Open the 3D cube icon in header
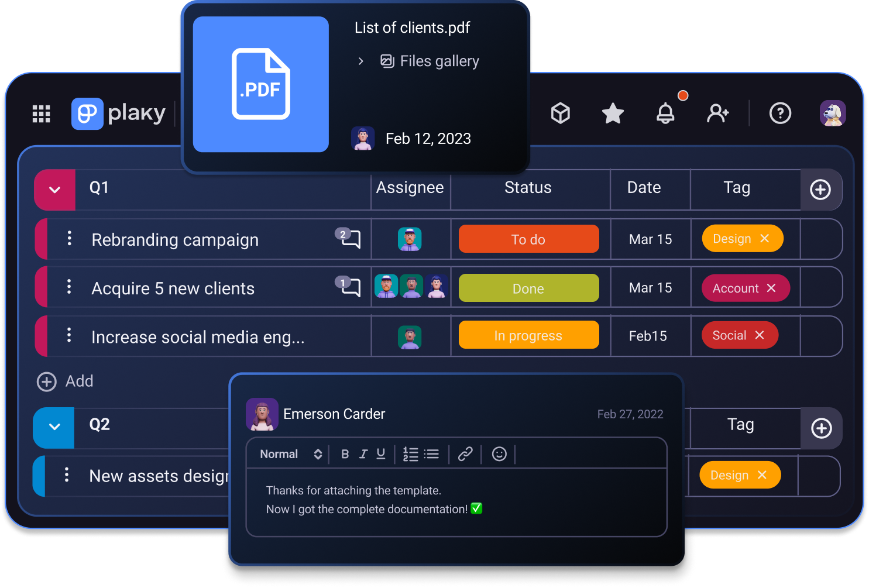This screenshot has height=588, width=869. (560, 113)
